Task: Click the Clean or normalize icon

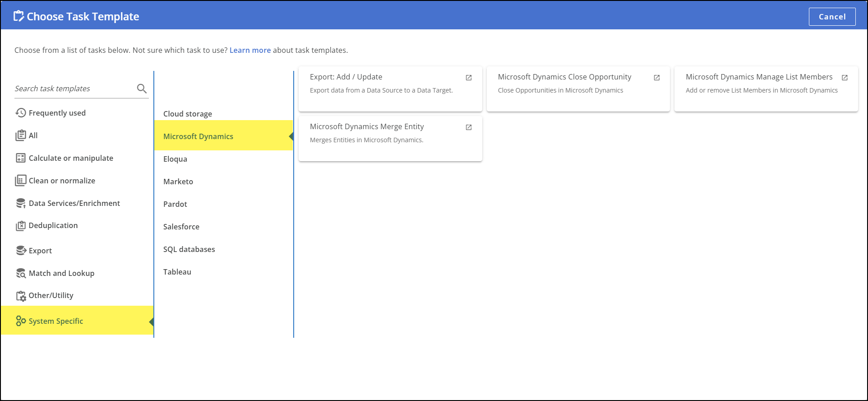Action: coord(21,181)
